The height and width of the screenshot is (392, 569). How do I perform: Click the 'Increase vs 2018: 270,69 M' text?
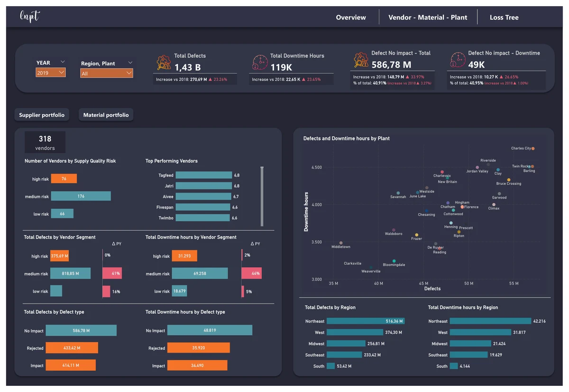(182, 80)
